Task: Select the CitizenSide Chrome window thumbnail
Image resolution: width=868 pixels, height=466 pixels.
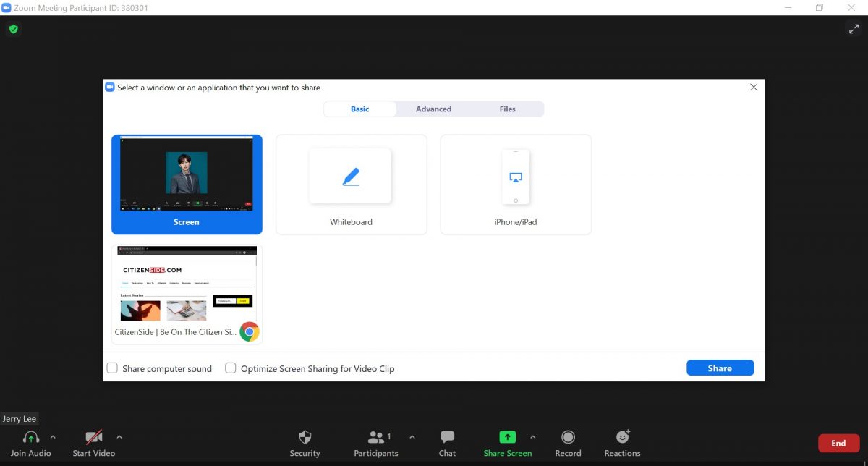Action: pyautogui.click(x=187, y=293)
